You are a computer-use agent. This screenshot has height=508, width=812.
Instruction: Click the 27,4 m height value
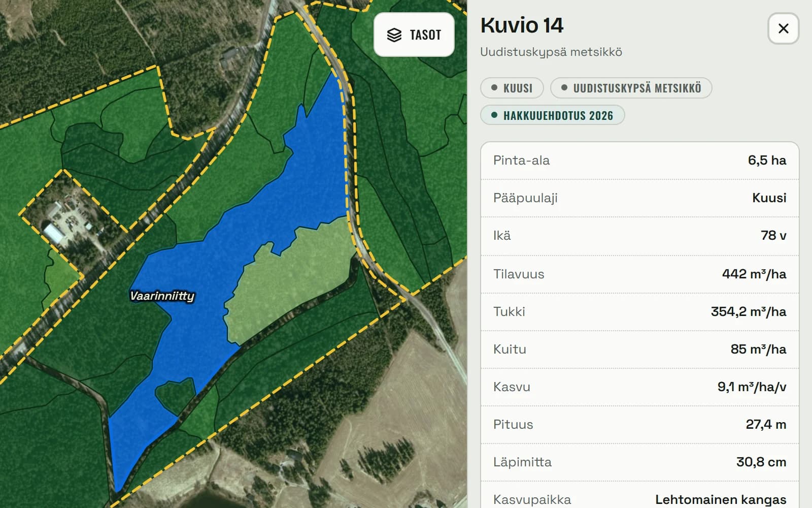point(766,425)
